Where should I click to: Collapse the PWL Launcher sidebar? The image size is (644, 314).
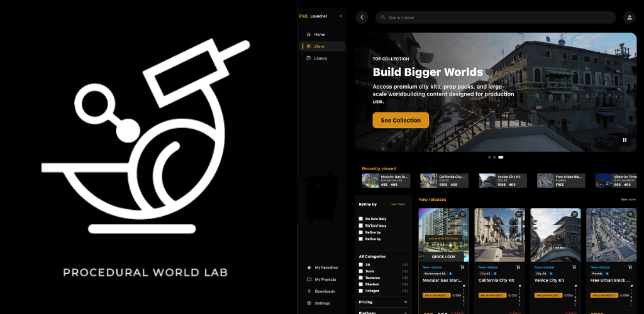point(340,16)
